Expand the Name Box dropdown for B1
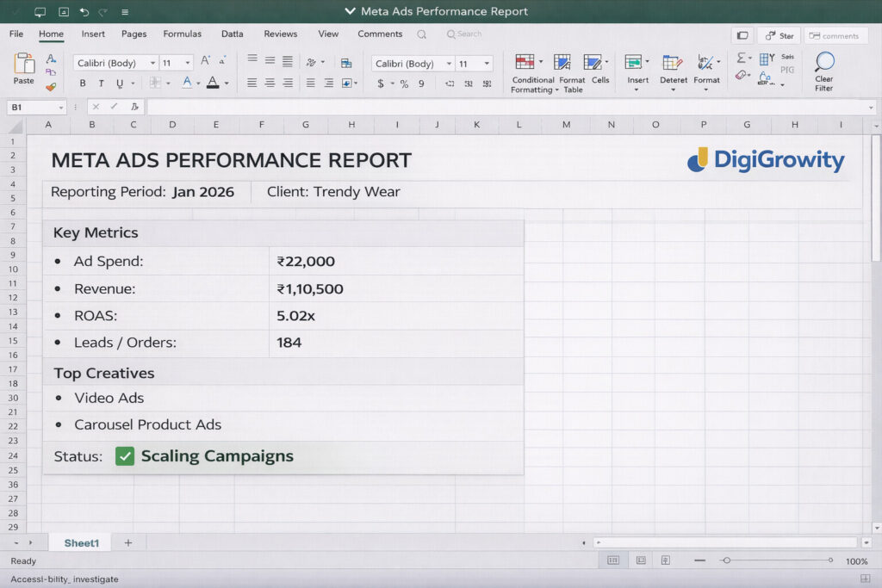Viewport: 882px width, 588px height. click(x=60, y=108)
